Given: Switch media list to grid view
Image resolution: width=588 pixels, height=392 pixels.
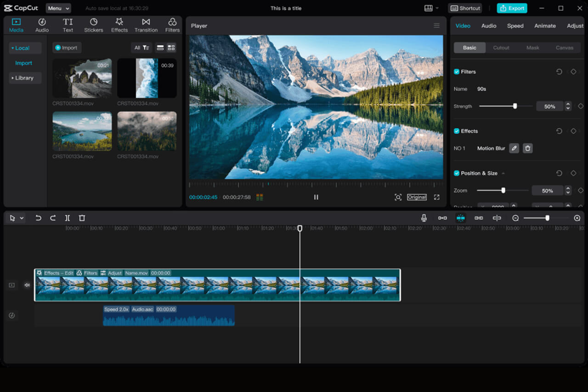Looking at the screenshot, I should [x=171, y=48].
